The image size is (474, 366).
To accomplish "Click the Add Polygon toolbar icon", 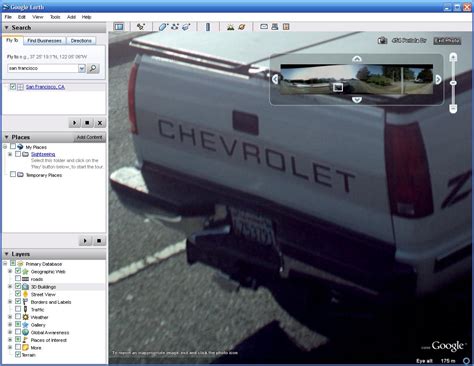I will [x=163, y=27].
